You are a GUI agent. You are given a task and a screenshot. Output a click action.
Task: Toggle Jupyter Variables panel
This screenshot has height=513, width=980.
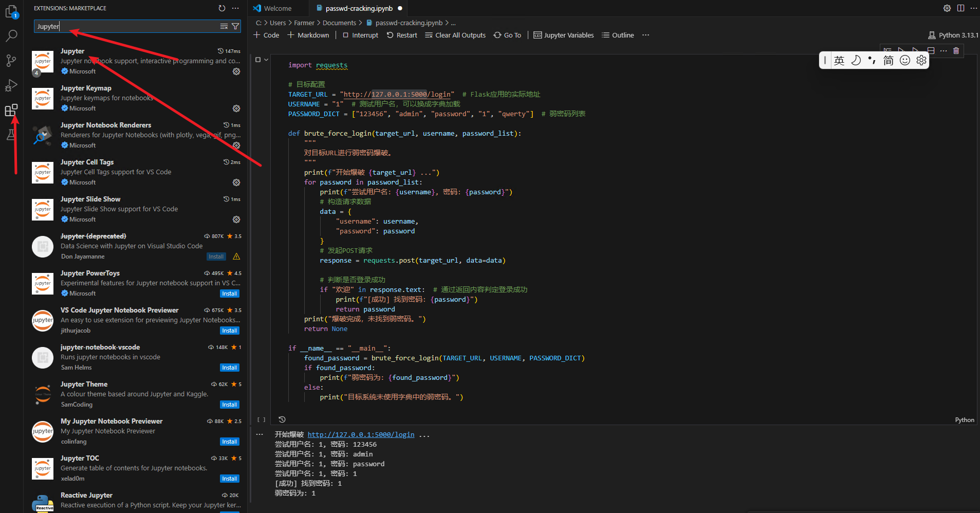point(564,35)
